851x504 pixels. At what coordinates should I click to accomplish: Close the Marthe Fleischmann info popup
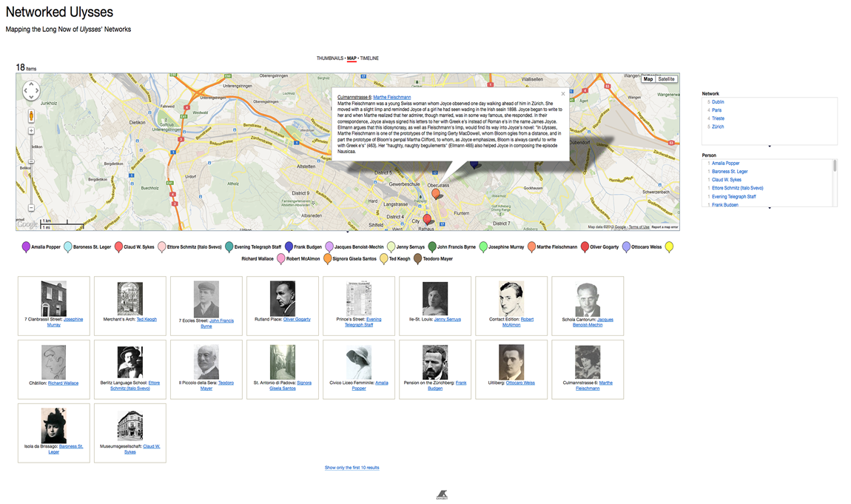pyautogui.click(x=562, y=94)
